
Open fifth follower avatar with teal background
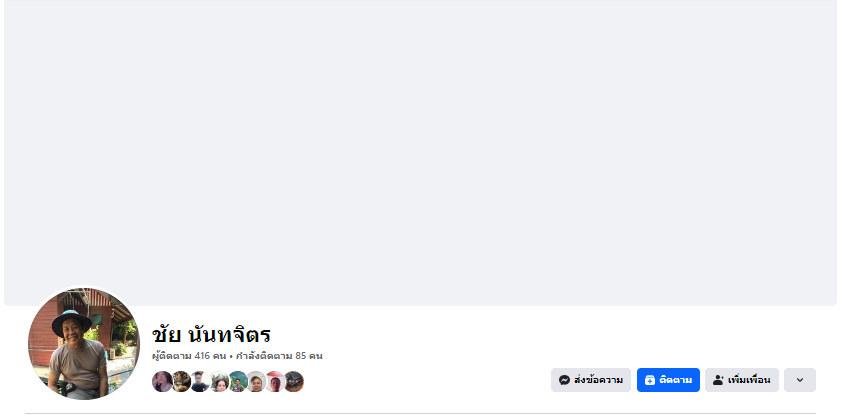point(237,381)
